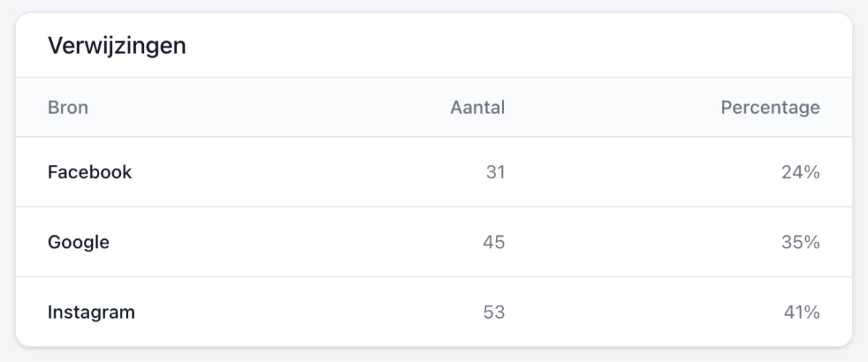Sort table by the Bron column header
Screen dimensions: 868x362
click(x=68, y=108)
